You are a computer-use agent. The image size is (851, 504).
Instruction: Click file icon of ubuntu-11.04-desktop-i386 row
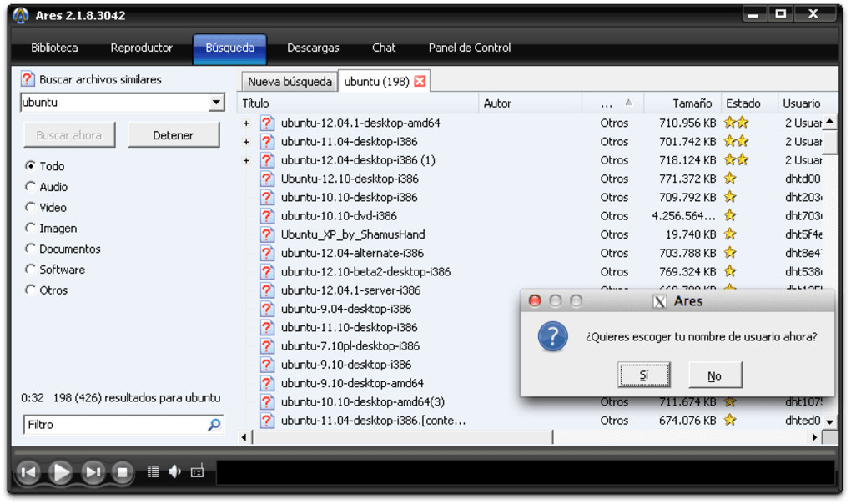266,142
